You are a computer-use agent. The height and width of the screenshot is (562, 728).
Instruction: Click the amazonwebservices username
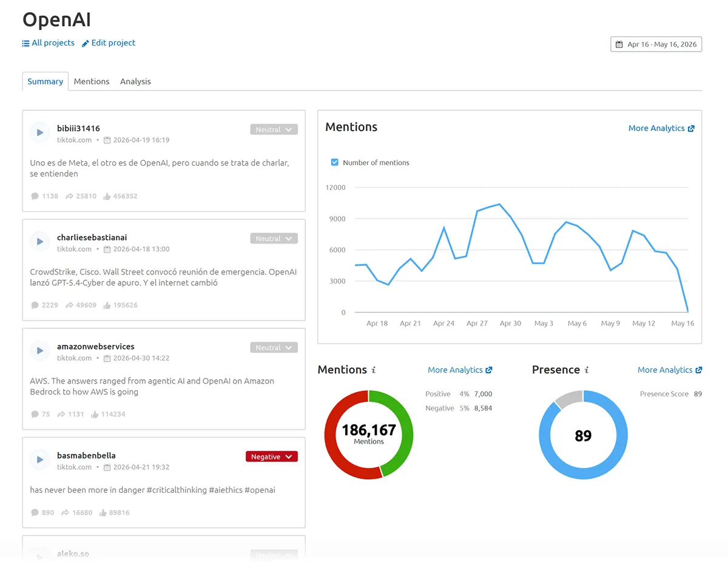[96, 347]
